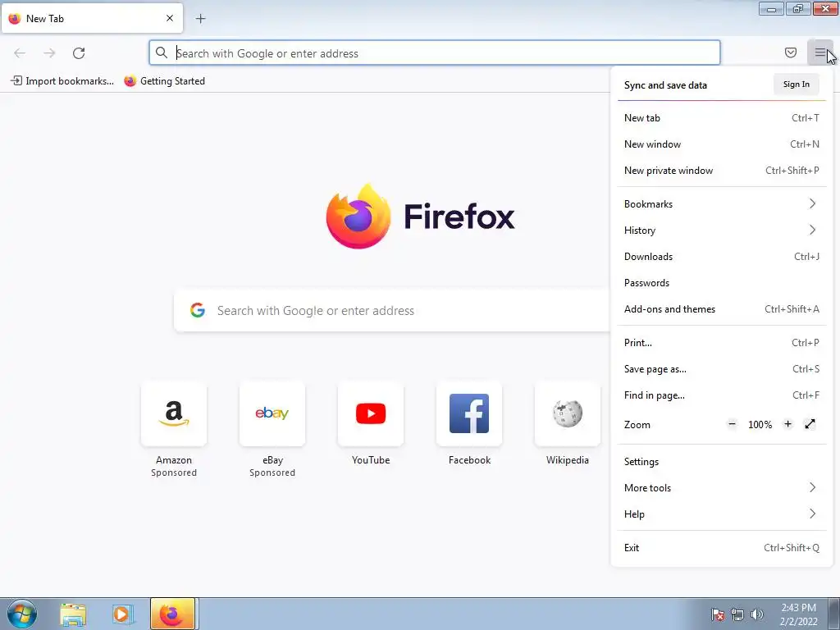Open Passwords from menu
This screenshot has width=840, height=630.
(x=722, y=283)
